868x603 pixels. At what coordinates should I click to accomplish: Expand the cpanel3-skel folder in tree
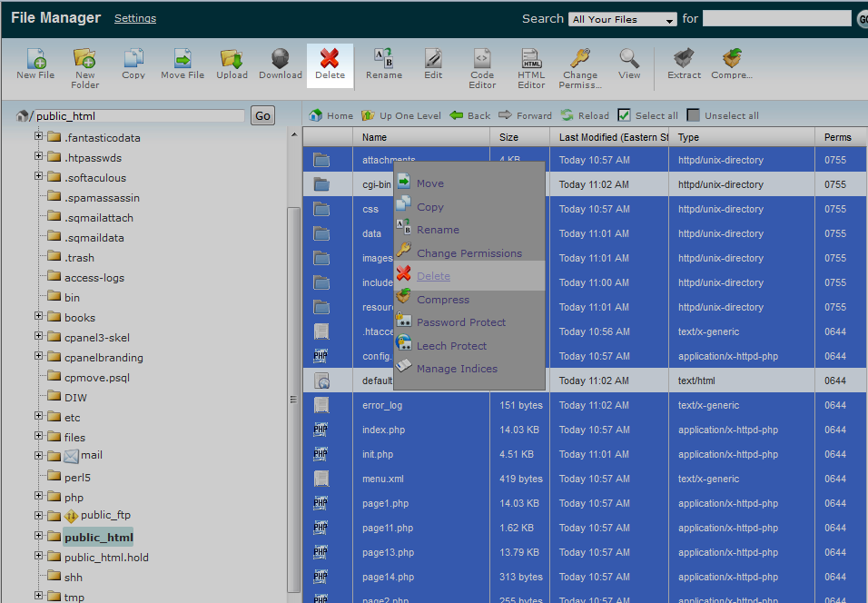[39, 337]
